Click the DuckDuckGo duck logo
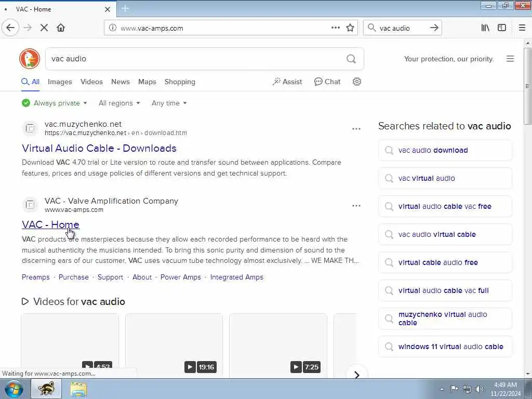 (x=30, y=59)
